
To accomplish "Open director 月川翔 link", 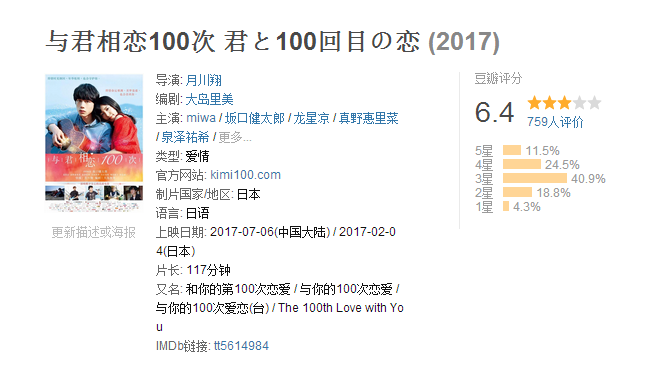I will tap(204, 80).
